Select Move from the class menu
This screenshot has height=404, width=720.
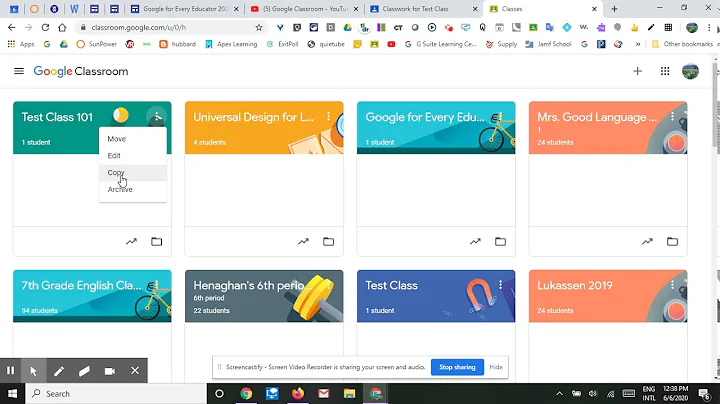133,139
